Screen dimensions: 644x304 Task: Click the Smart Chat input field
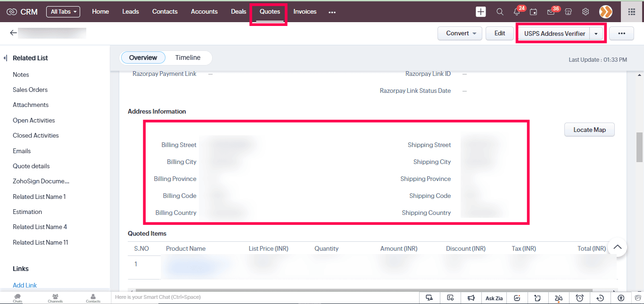(x=264, y=297)
